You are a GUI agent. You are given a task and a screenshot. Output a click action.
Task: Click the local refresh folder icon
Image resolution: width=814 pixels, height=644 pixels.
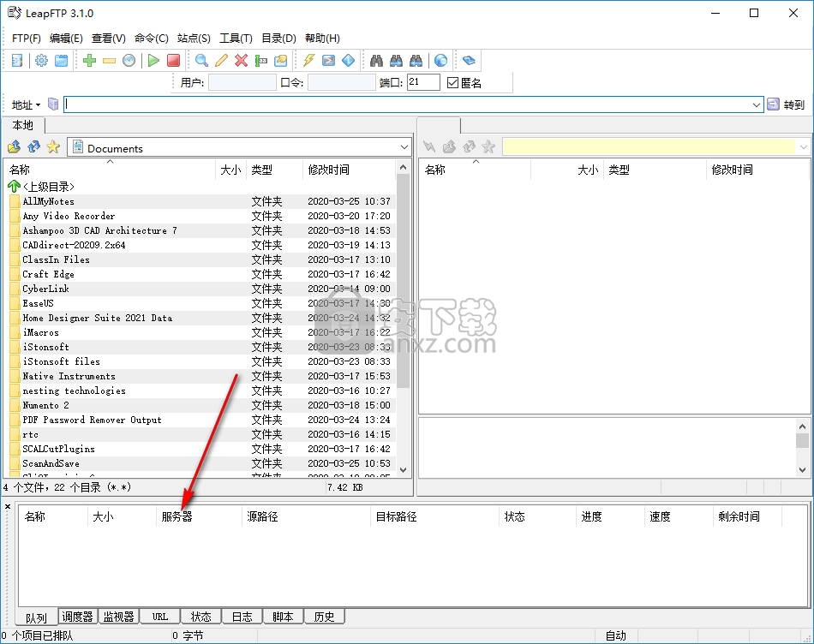(x=33, y=147)
